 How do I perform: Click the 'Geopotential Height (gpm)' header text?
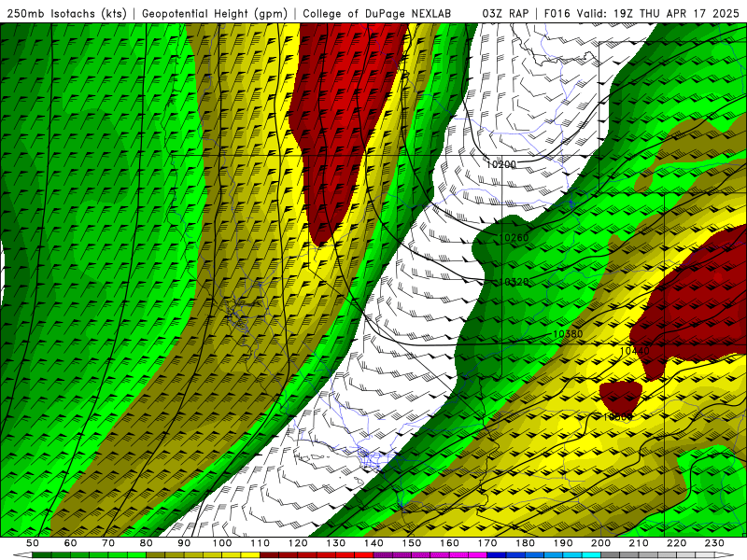(215, 14)
